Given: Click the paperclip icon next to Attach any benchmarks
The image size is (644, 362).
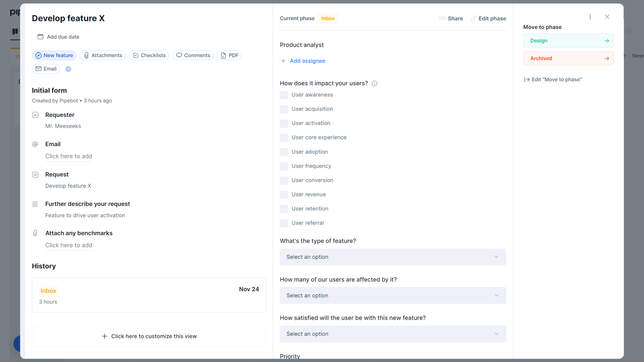Looking at the screenshot, I should (35, 233).
